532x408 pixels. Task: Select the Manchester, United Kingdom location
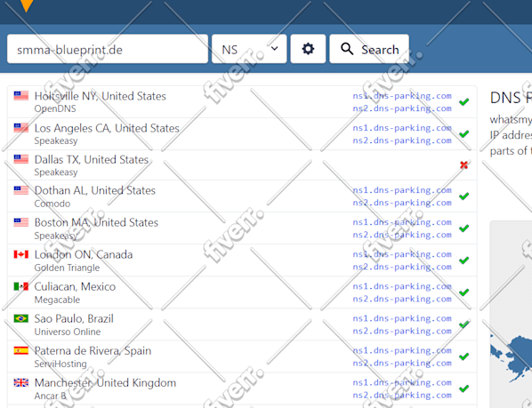(105, 383)
